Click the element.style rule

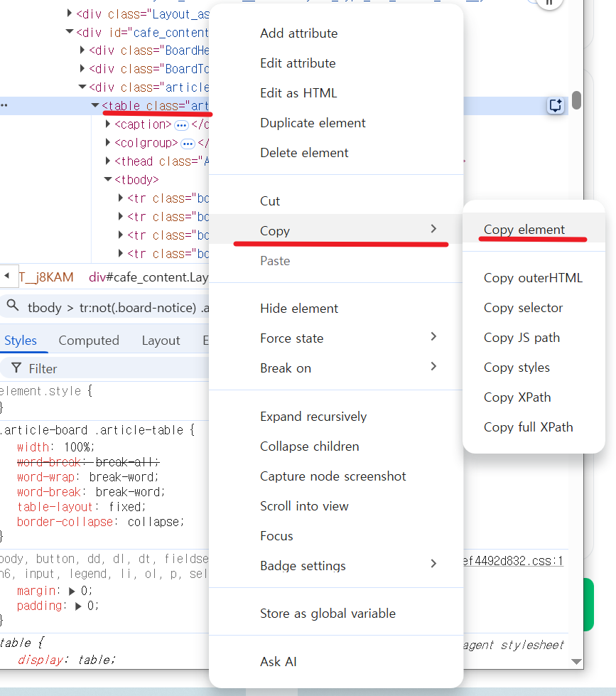click(45, 391)
